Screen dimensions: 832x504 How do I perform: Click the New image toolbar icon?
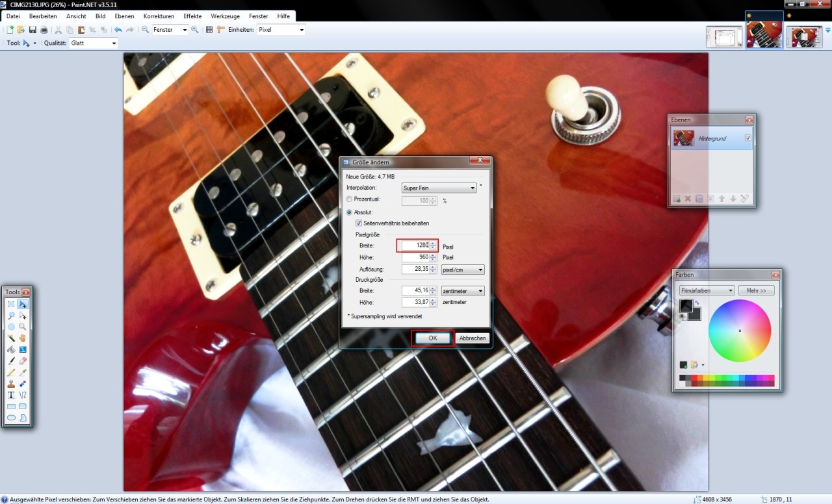point(10,30)
